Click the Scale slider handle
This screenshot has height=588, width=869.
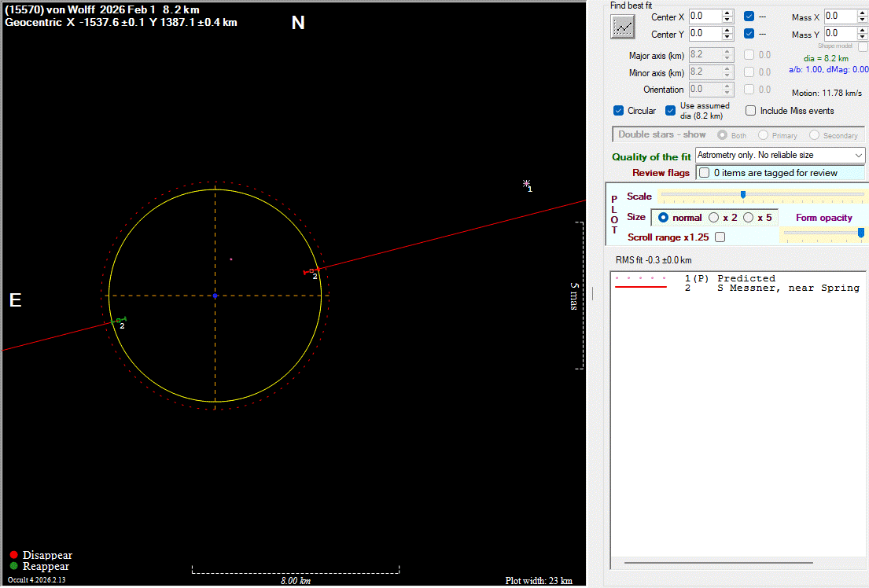tap(743, 195)
